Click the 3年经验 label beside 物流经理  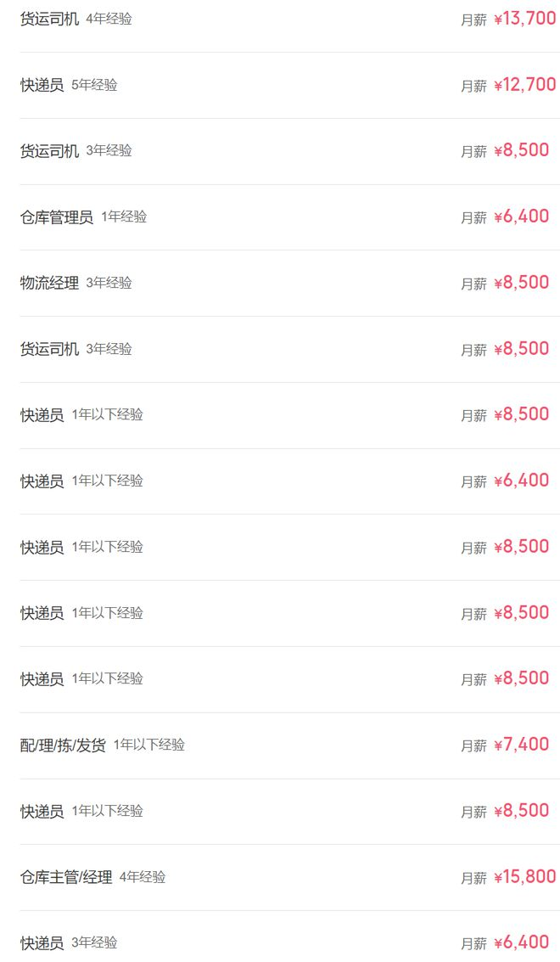[109, 283]
